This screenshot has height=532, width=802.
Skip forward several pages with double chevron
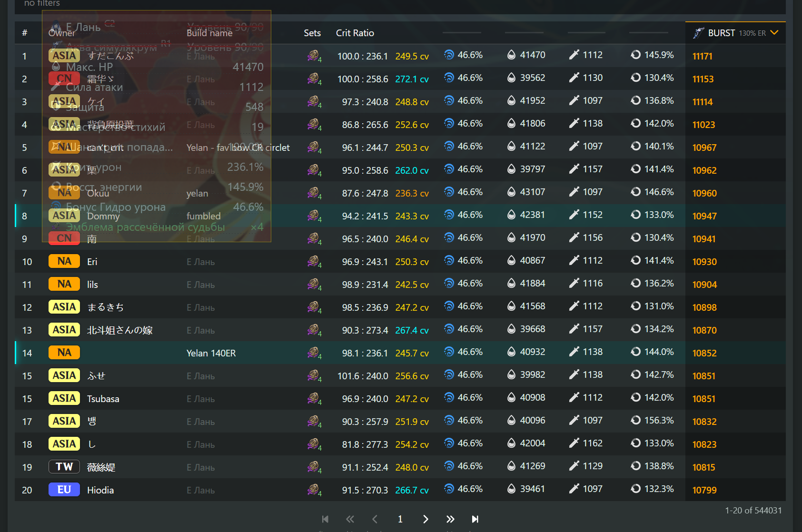(450, 519)
